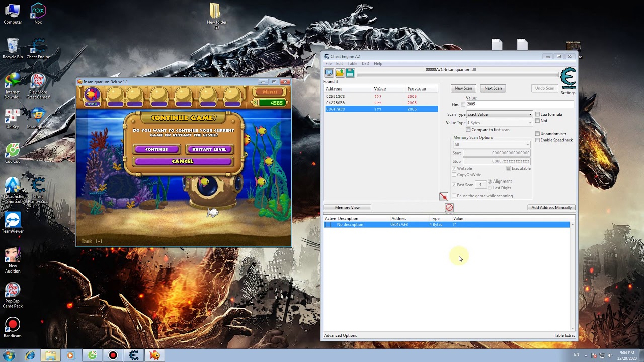Click the Windows Start button

9,355
